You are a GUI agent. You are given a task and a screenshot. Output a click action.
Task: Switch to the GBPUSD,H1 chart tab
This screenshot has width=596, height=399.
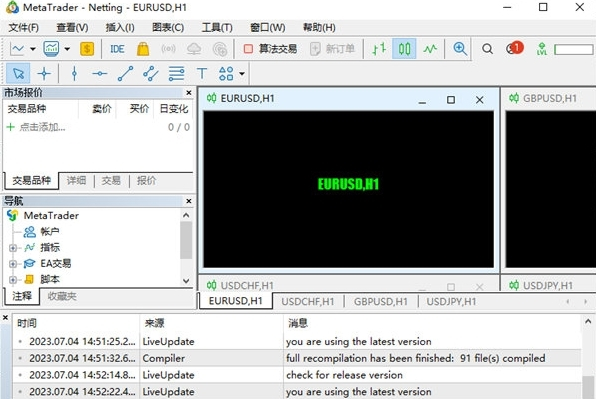click(380, 302)
